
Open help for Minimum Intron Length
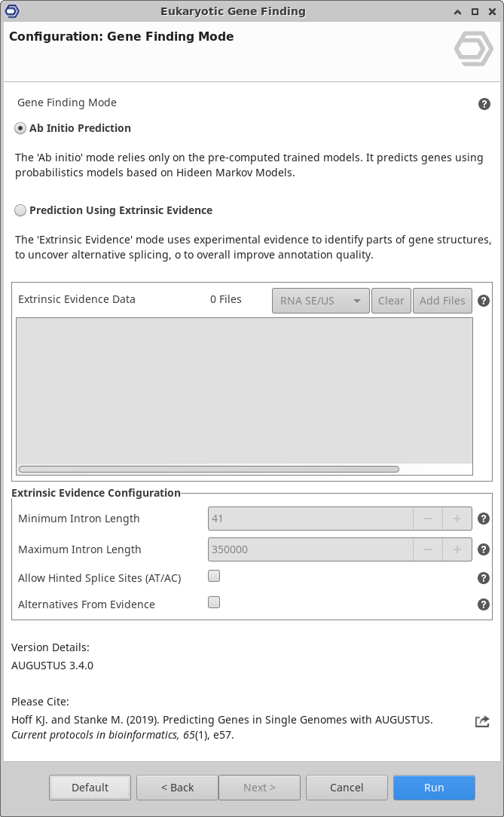[484, 519]
